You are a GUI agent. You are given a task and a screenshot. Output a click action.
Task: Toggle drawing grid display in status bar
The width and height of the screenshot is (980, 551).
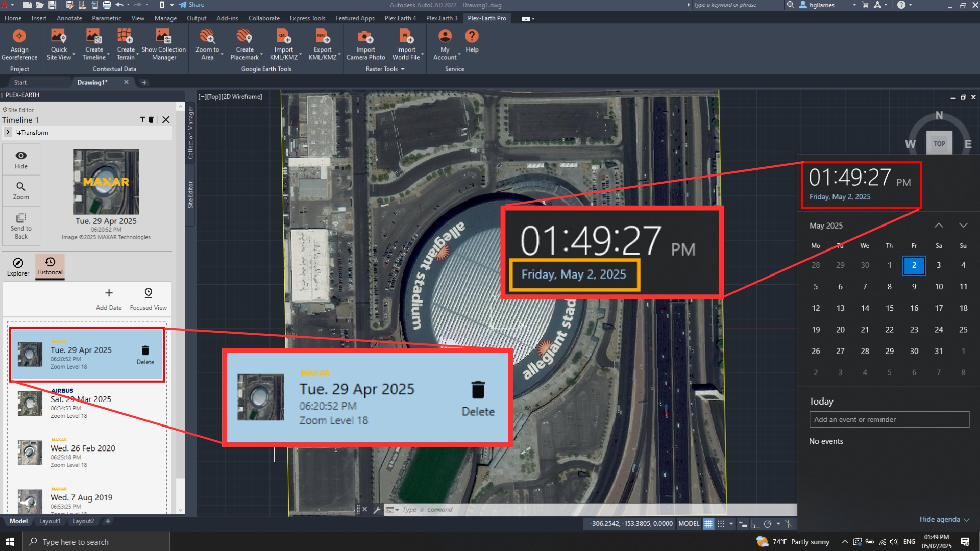708,523
